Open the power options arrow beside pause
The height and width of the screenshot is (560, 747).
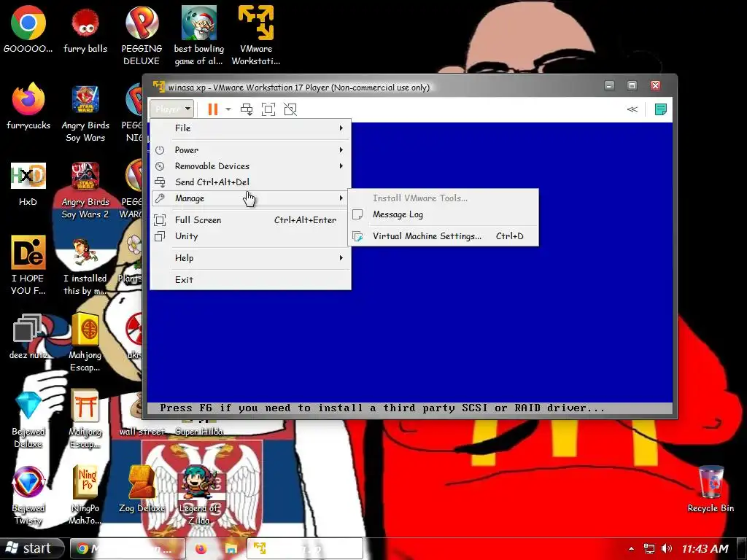point(228,109)
